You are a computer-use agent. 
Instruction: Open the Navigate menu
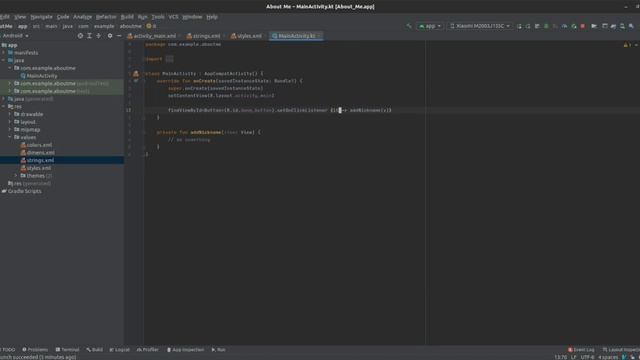42,17
